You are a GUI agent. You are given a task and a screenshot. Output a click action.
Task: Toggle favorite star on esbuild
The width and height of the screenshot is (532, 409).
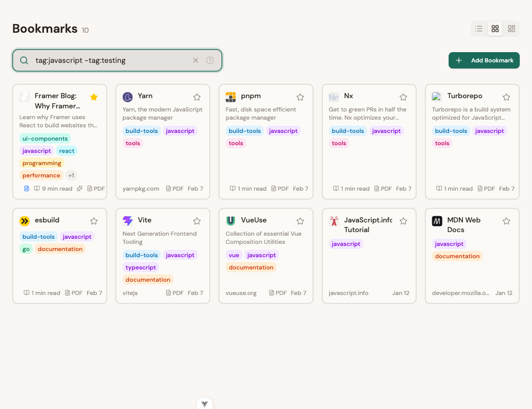tap(94, 221)
